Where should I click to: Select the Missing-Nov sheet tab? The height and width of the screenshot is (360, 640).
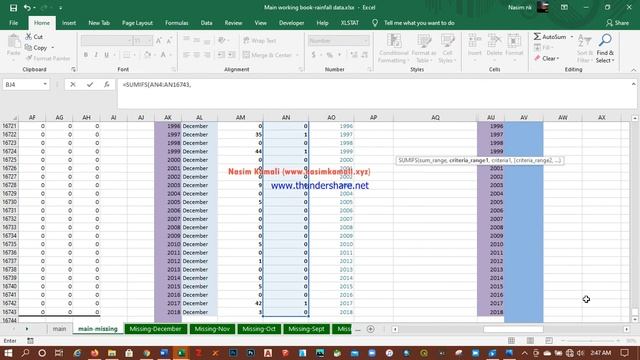212,329
